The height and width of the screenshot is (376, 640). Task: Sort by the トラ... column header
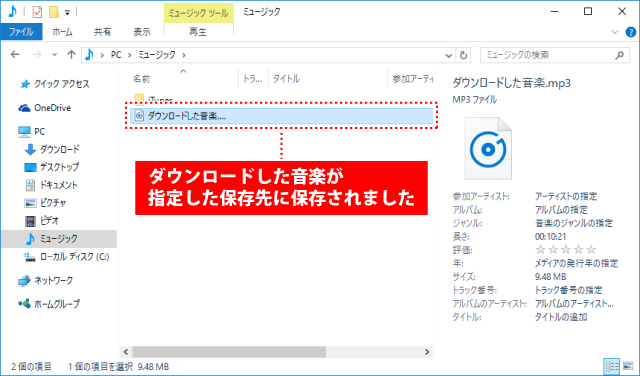coord(253,79)
